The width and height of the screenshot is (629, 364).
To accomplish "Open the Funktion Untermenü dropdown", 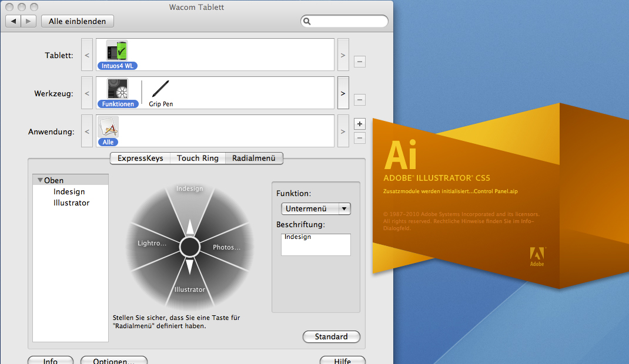I will pyautogui.click(x=316, y=208).
